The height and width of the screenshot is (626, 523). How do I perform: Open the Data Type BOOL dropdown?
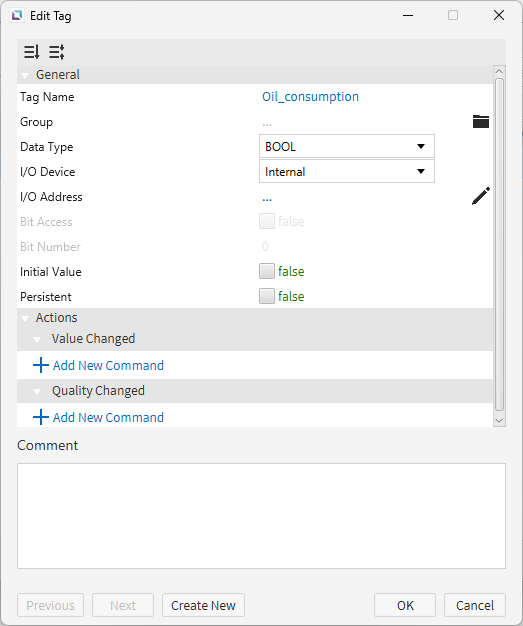[x=347, y=146]
